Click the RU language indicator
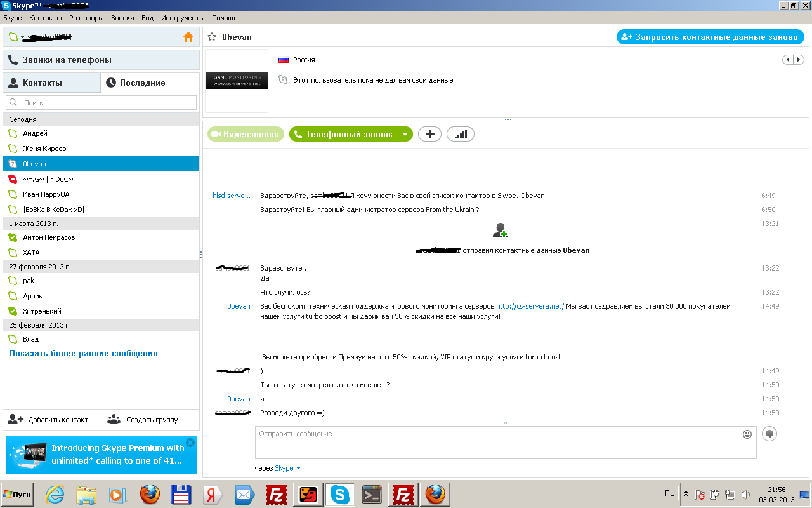Screen dimensions: 812x508 [x=670, y=493]
